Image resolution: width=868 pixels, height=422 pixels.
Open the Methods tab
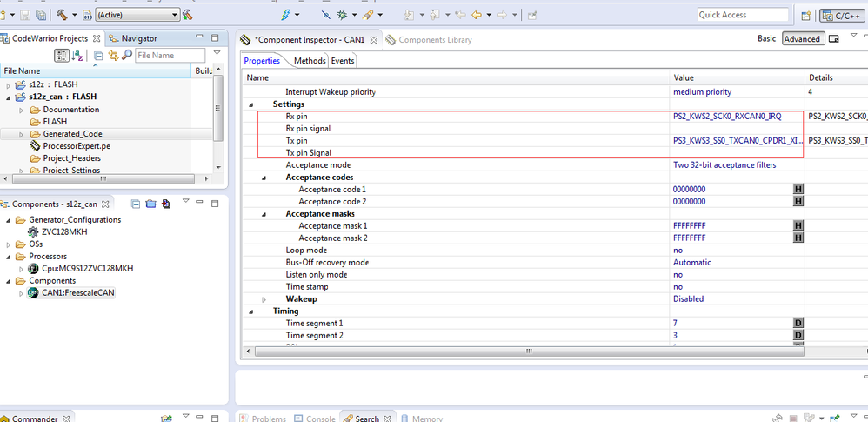(310, 61)
